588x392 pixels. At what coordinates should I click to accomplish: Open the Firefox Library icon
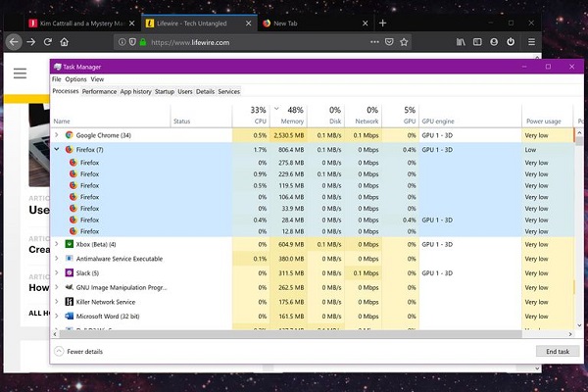[x=461, y=42]
